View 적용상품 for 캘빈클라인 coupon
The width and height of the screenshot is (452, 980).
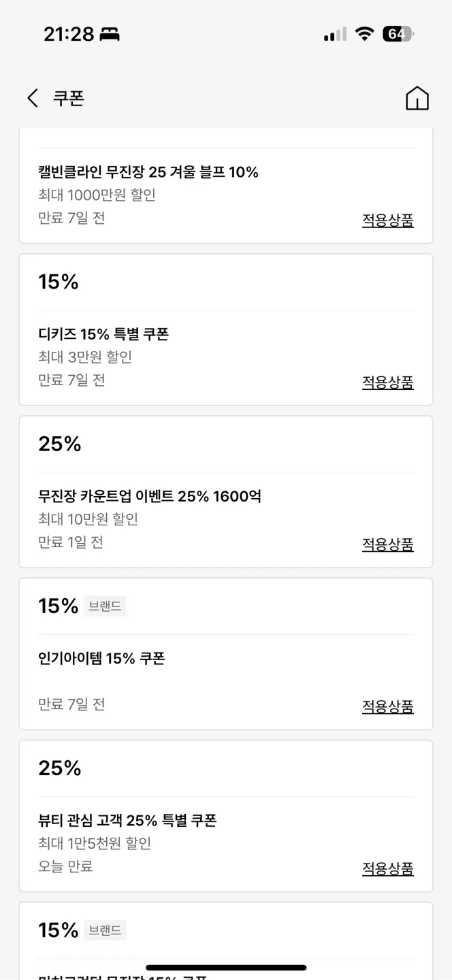pyautogui.click(x=387, y=220)
